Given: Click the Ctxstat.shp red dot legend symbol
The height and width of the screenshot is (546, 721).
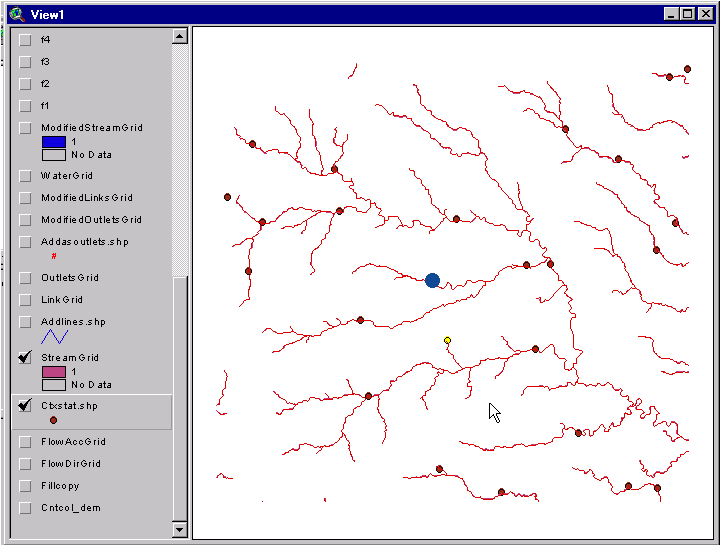Looking at the screenshot, I should click(53, 421).
